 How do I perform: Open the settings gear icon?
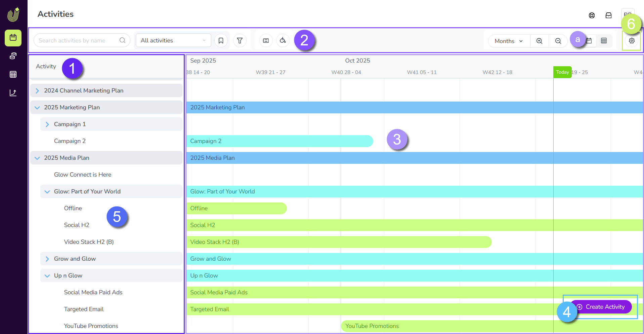tap(632, 41)
